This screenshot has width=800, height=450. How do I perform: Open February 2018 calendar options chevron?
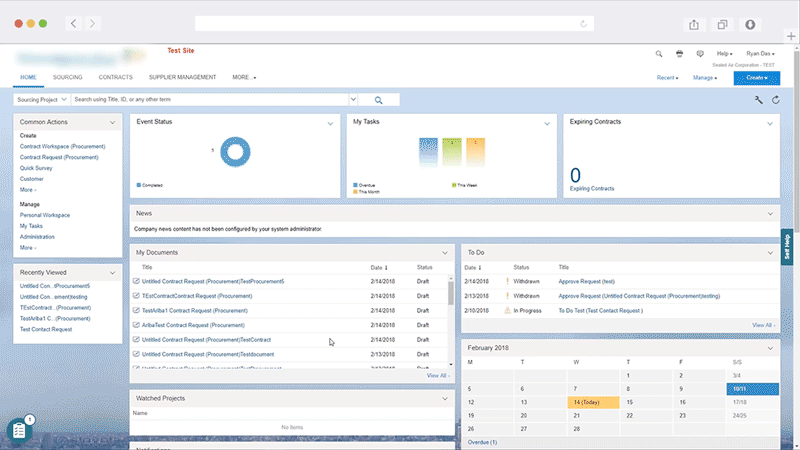[770, 348]
